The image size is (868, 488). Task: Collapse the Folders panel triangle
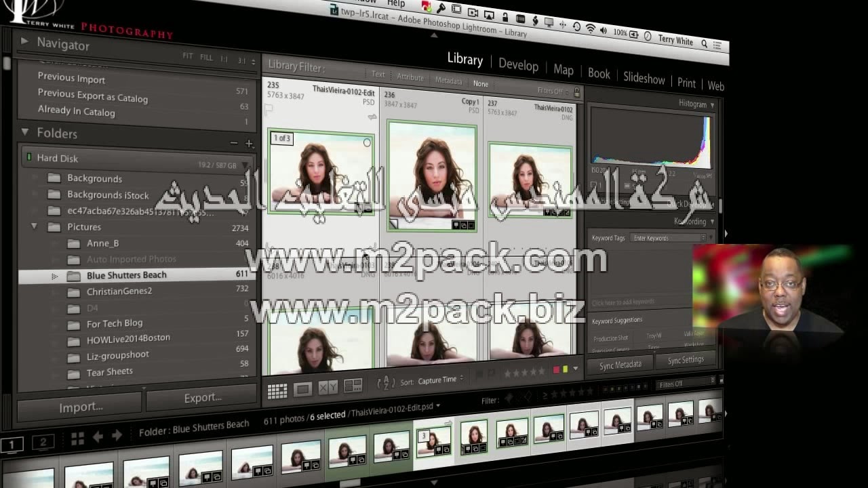click(24, 131)
